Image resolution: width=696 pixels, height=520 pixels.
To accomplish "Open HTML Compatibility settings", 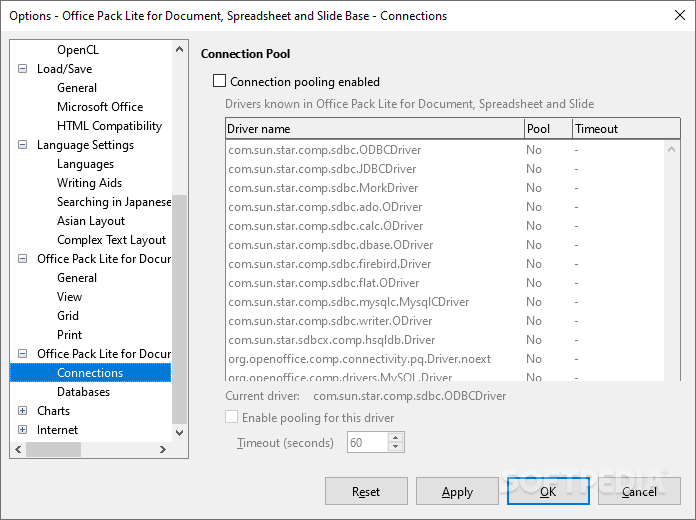I will pos(109,126).
